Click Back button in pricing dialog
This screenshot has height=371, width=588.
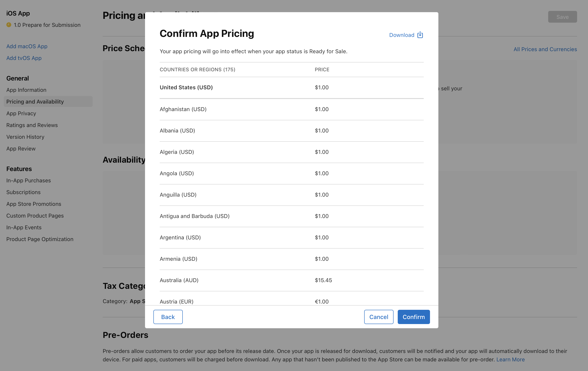click(168, 317)
